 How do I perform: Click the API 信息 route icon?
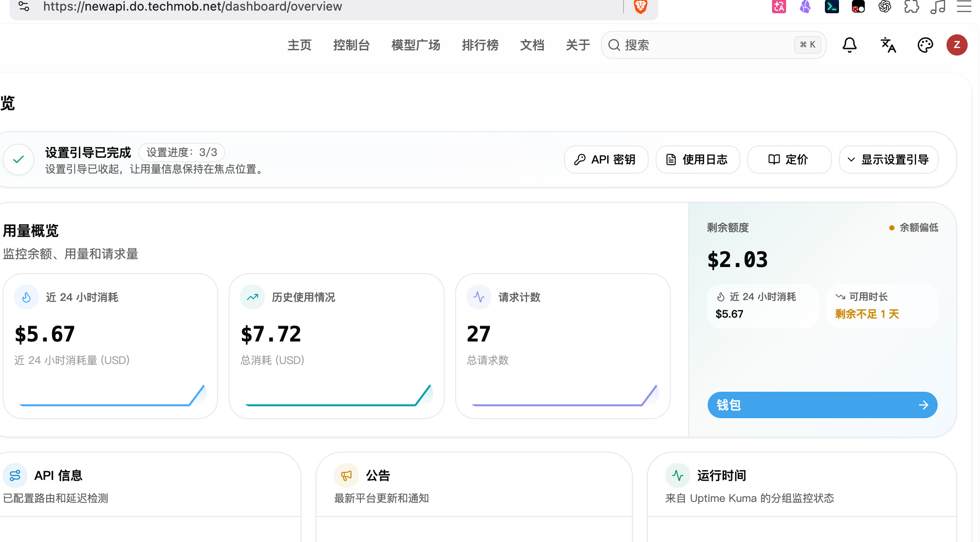(15, 475)
